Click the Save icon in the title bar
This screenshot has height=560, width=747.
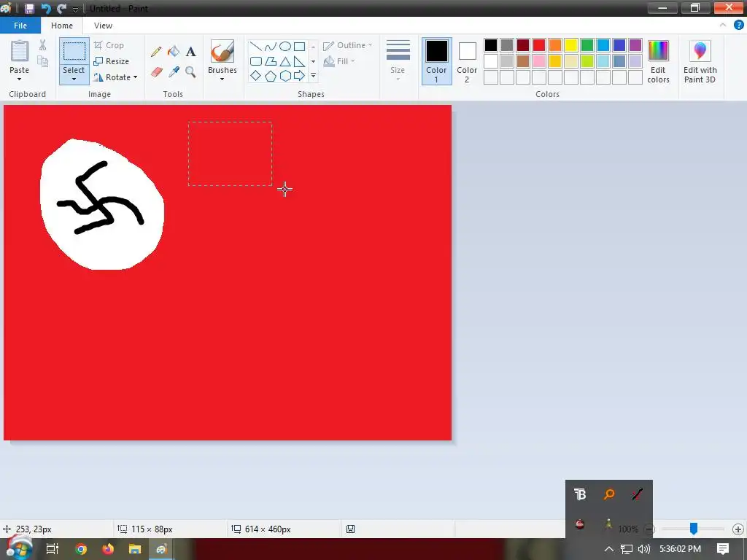[x=29, y=9]
